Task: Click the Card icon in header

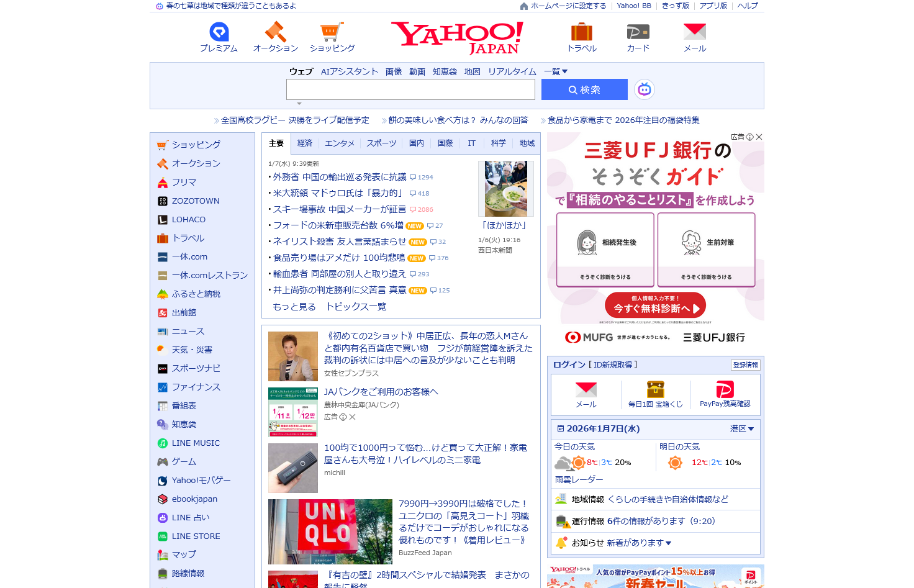Action: [638, 32]
